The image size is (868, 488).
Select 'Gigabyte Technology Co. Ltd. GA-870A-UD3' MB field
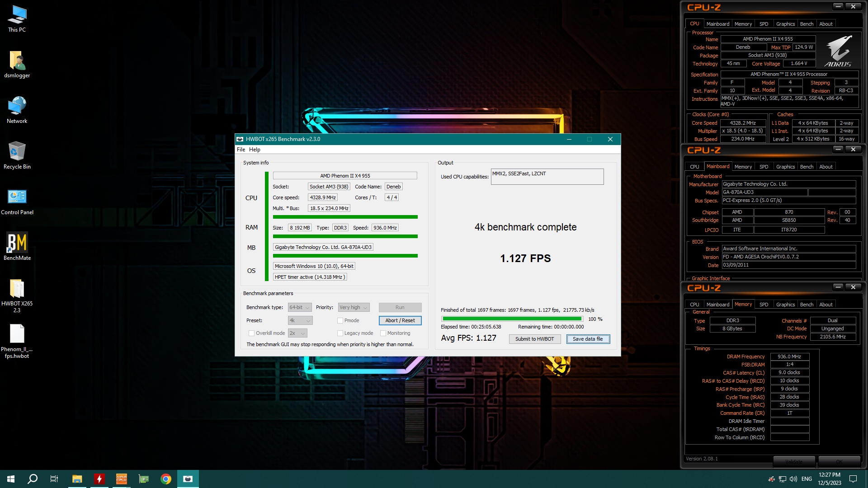click(323, 247)
